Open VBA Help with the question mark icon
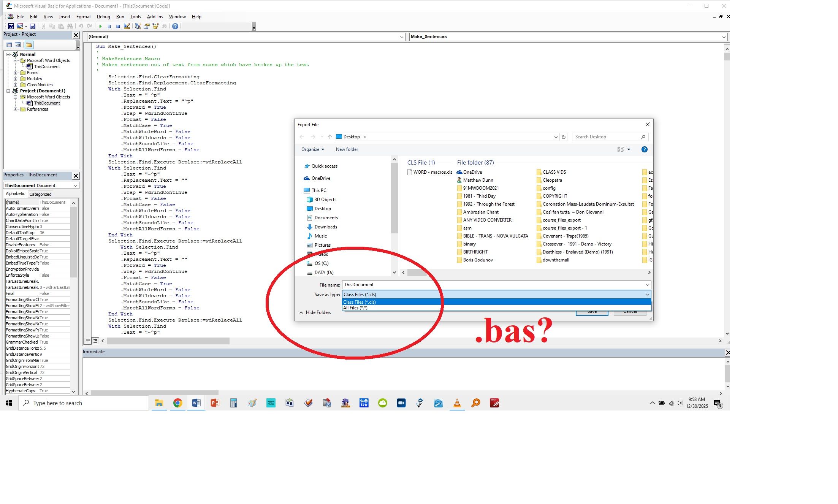The height and width of the screenshot is (504, 838). [175, 26]
